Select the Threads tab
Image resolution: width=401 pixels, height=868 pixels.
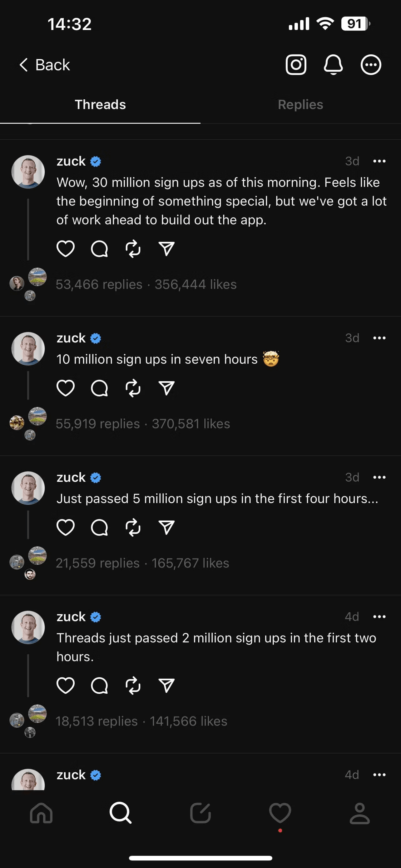coord(100,104)
